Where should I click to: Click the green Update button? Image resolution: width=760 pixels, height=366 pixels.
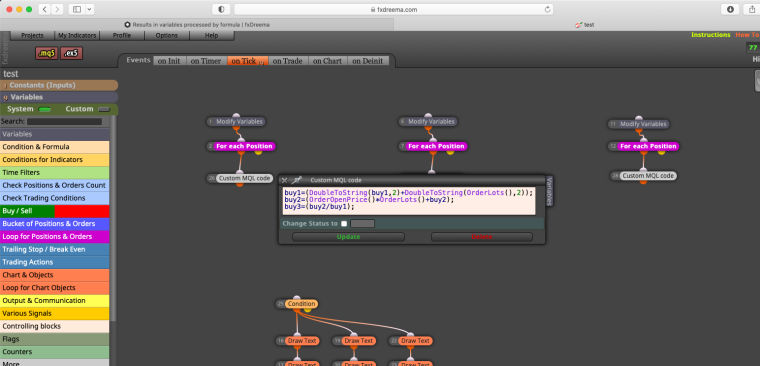348,237
